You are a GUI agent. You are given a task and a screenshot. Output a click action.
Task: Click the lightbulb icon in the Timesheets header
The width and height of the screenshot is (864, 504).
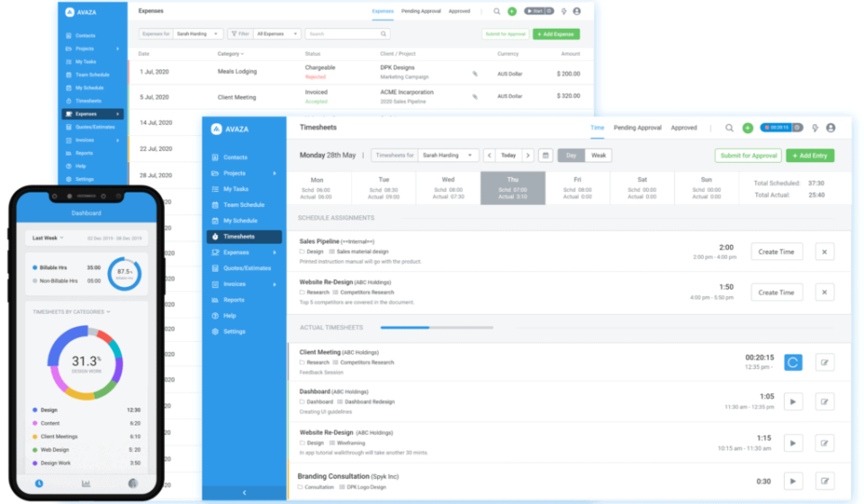click(814, 128)
